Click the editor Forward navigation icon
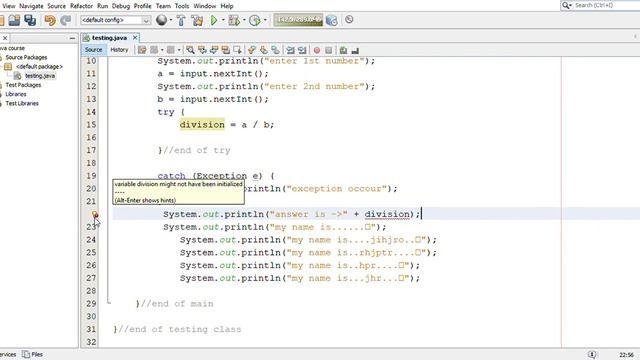Image resolution: width=640 pixels, height=360 pixels. pyautogui.click(x=170, y=50)
